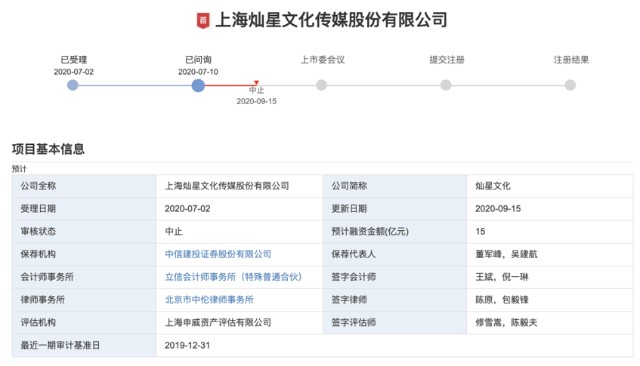This screenshot has height=366, width=640.
Task: Select the 提交注册 timeline node
Action: (446, 85)
